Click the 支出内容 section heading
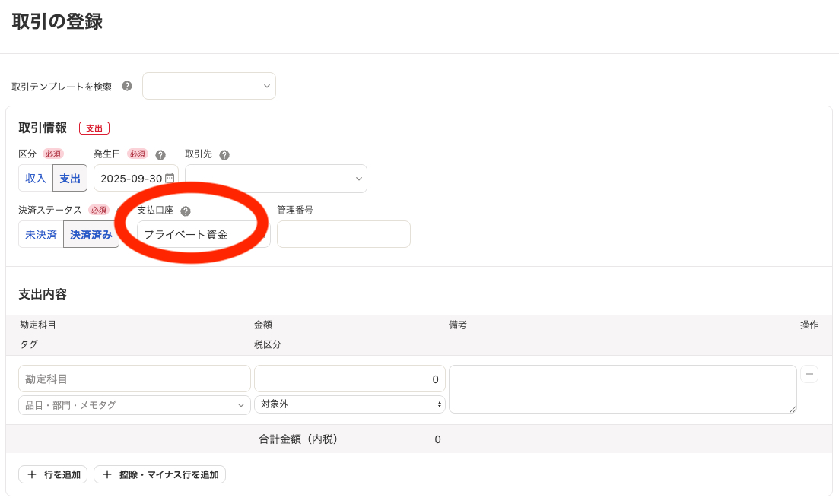The image size is (839, 504). (43, 294)
